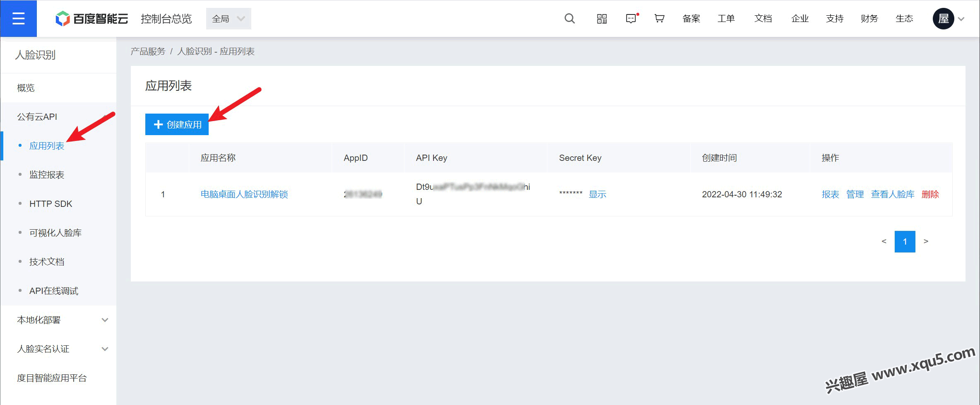Open search via the magnifier icon

coord(569,19)
